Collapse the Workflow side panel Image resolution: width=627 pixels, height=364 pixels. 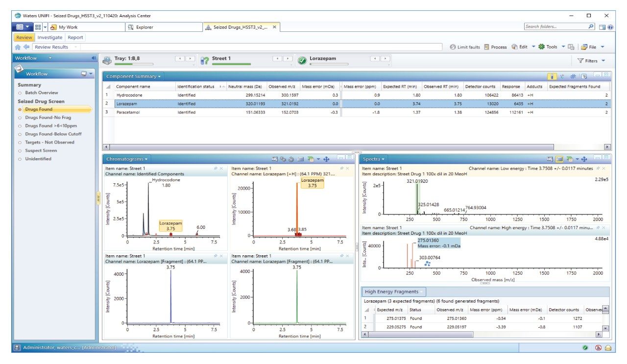tap(94, 58)
